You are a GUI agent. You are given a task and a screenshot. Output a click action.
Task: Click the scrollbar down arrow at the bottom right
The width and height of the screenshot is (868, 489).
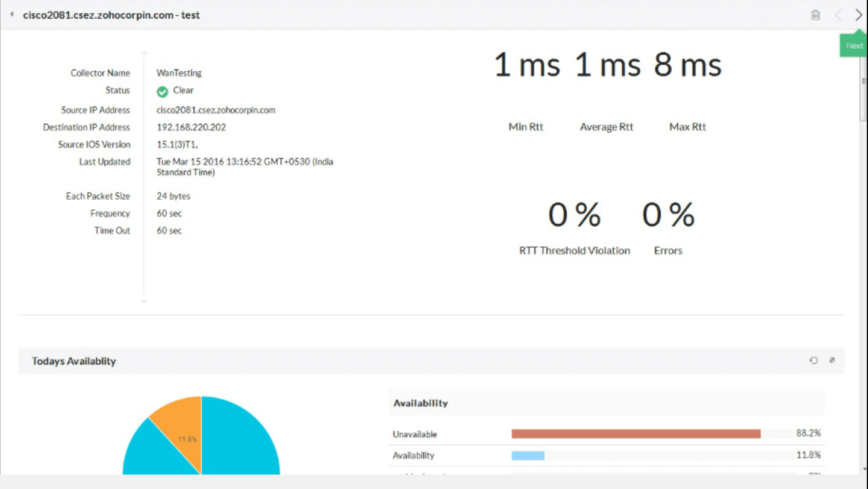pos(864,468)
